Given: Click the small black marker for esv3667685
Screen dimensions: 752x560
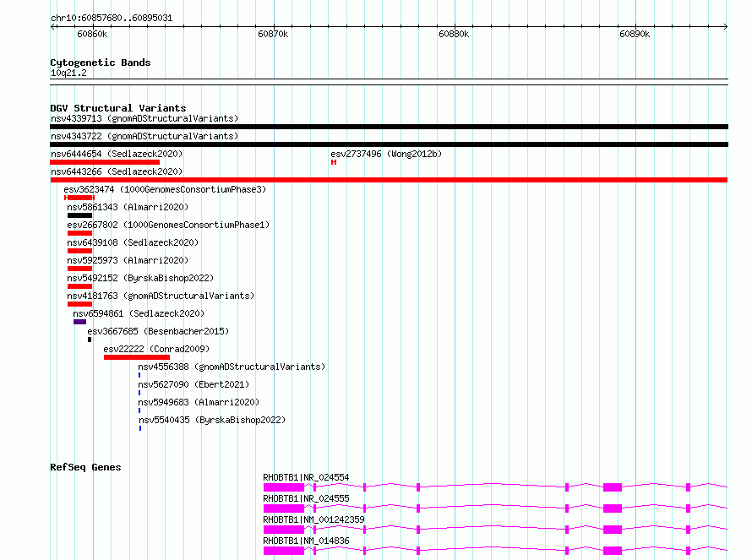Looking at the screenshot, I should click(x=90, y=340).
